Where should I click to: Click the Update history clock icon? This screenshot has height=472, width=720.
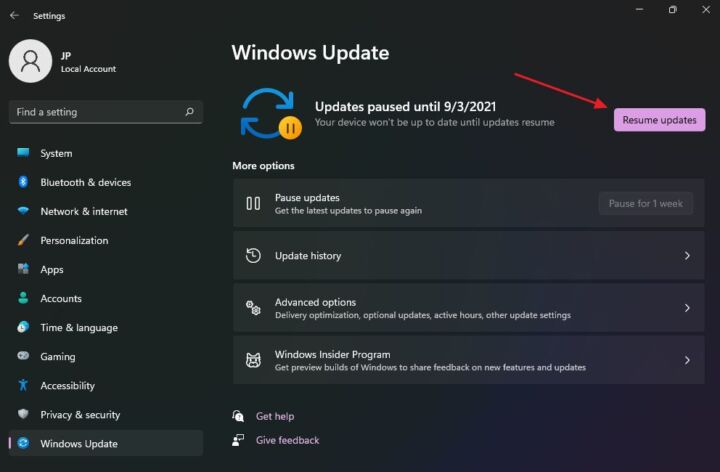(x=253, y=256)
